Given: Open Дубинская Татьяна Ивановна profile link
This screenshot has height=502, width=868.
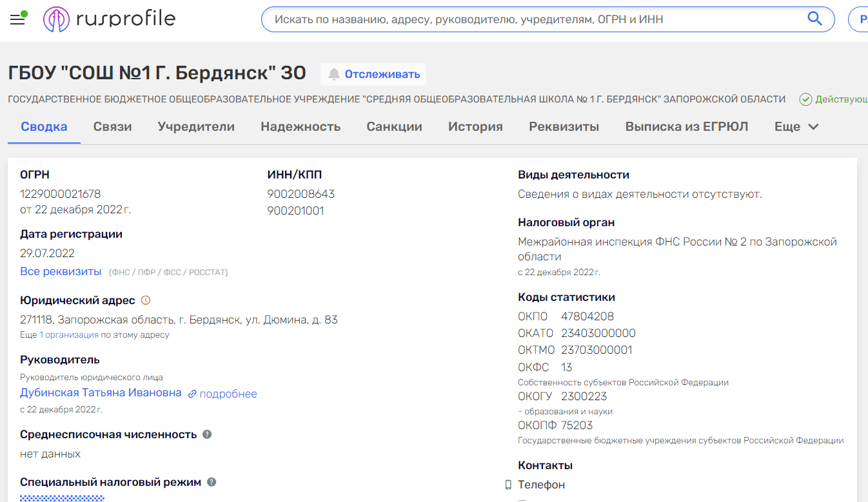Looking at the screenshot, I should 101,393.
